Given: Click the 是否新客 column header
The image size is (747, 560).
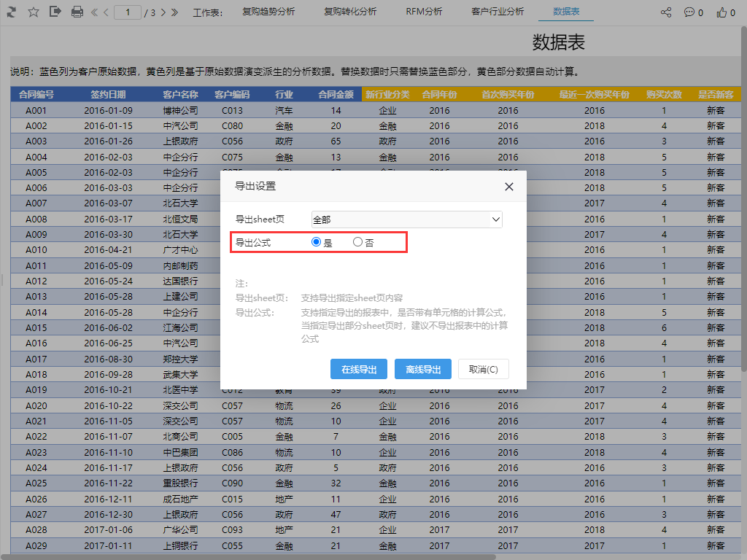Looking at the screenshot, I should click(x=716, y=94).
